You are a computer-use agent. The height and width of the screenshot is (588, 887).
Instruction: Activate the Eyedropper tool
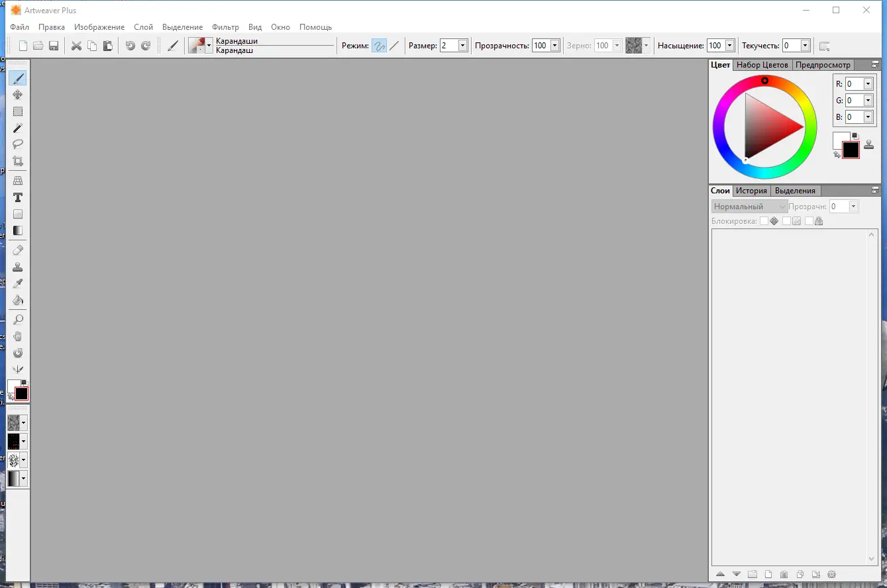(x=18, y=283)
